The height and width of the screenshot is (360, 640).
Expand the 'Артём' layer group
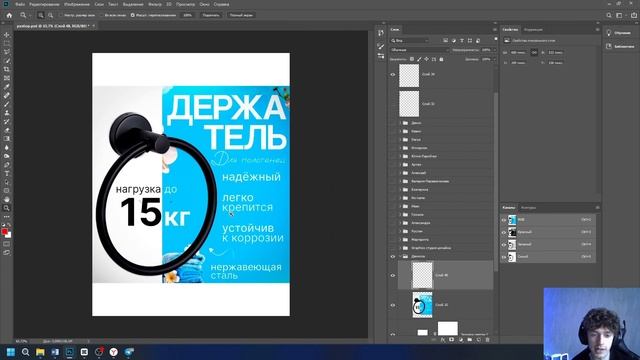(x=400, y=164)
